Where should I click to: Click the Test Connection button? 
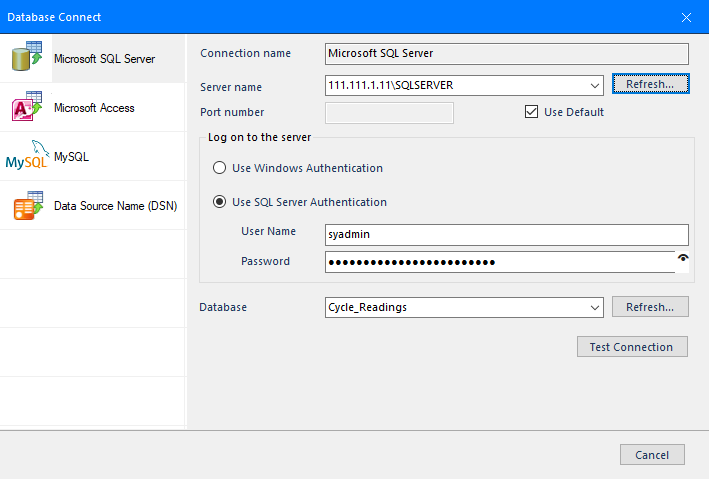coord(632,347)
